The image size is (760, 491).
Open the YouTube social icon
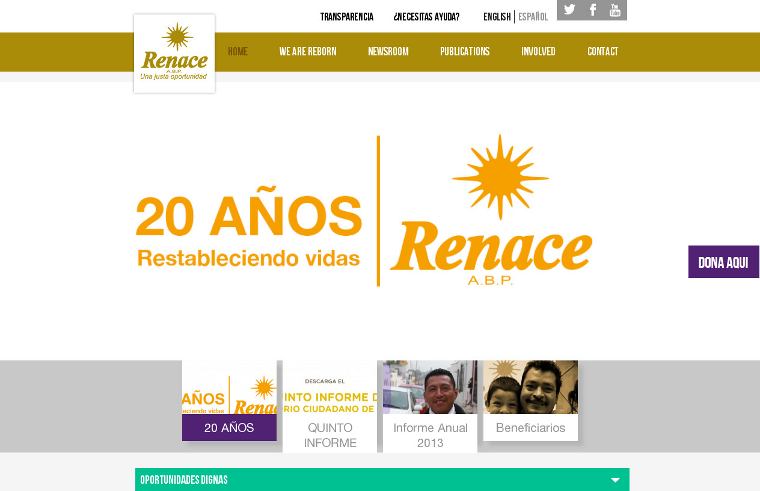click(615, 10)
